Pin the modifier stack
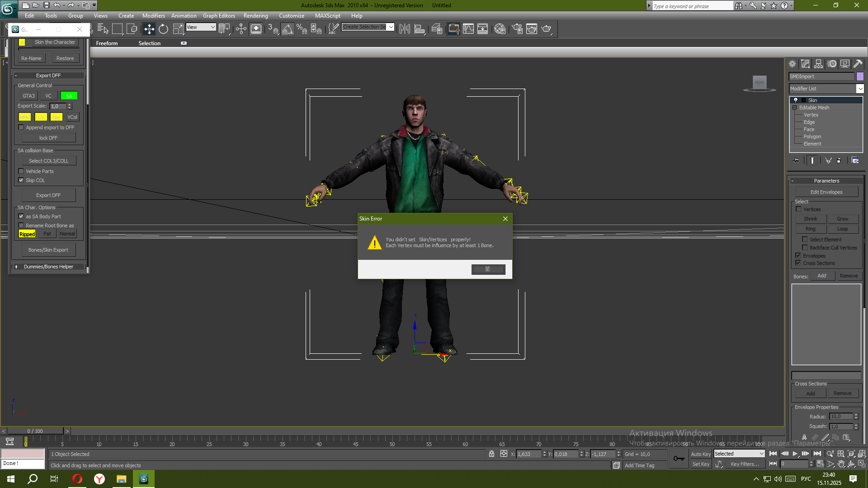 pos(796,160)
